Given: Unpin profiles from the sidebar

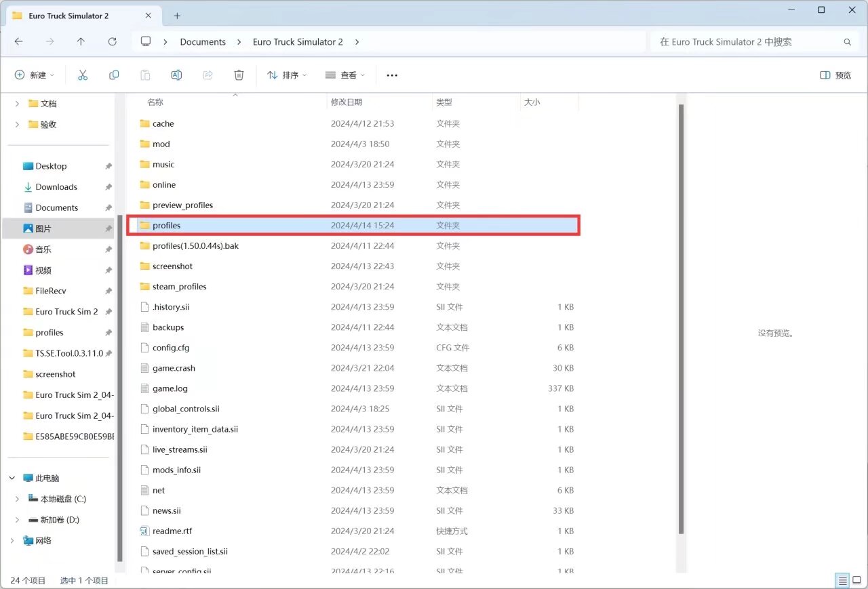Looking at the screenshot, I should tap(108, 333).
